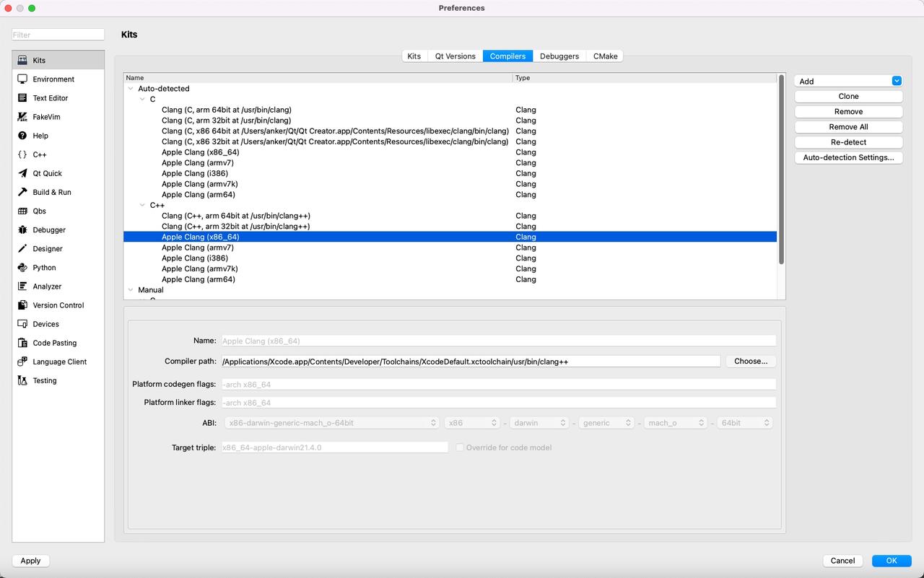Click the Text Editor sidebar icon
This screenshot has height=578, width=924.
pyautogui.click(x=22, y=98)
